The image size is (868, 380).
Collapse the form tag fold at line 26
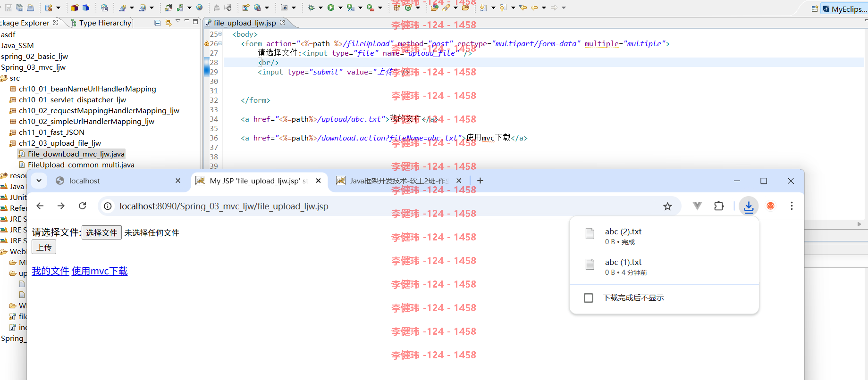click(220, 43)
